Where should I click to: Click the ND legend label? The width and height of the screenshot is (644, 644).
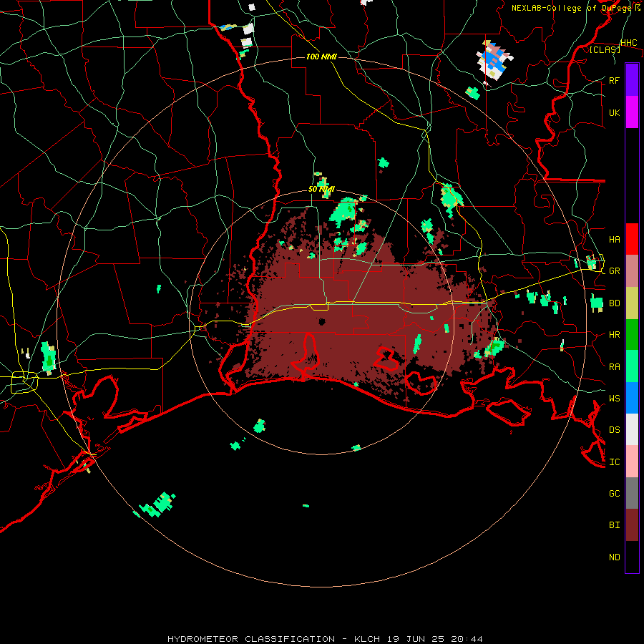[615, 557]
